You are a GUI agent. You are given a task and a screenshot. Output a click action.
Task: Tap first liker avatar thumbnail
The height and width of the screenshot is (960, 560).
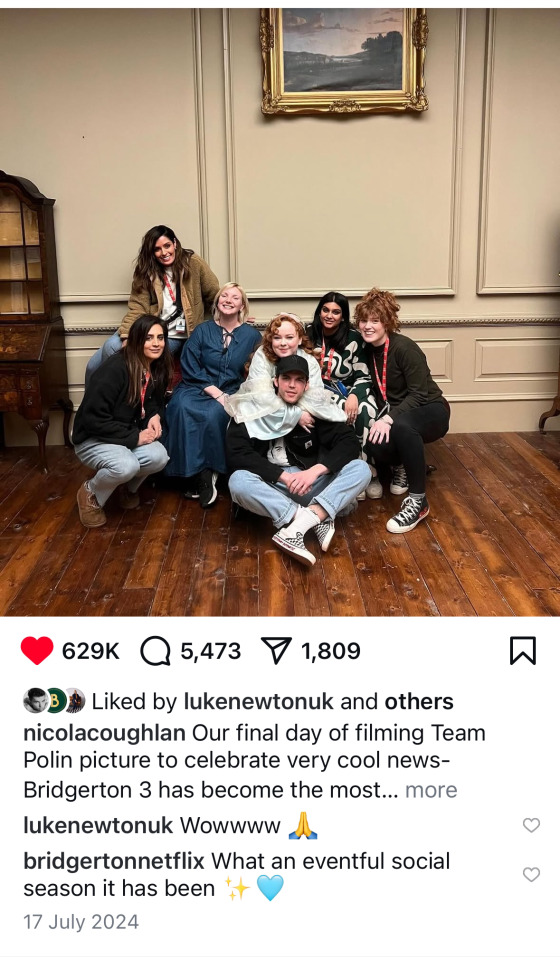[35, 701]
